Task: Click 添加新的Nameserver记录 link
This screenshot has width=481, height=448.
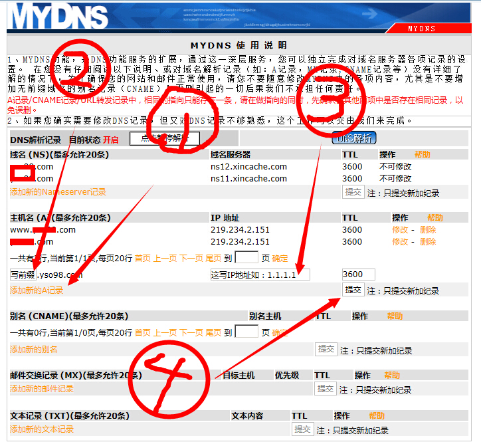Action: [58, 192]
